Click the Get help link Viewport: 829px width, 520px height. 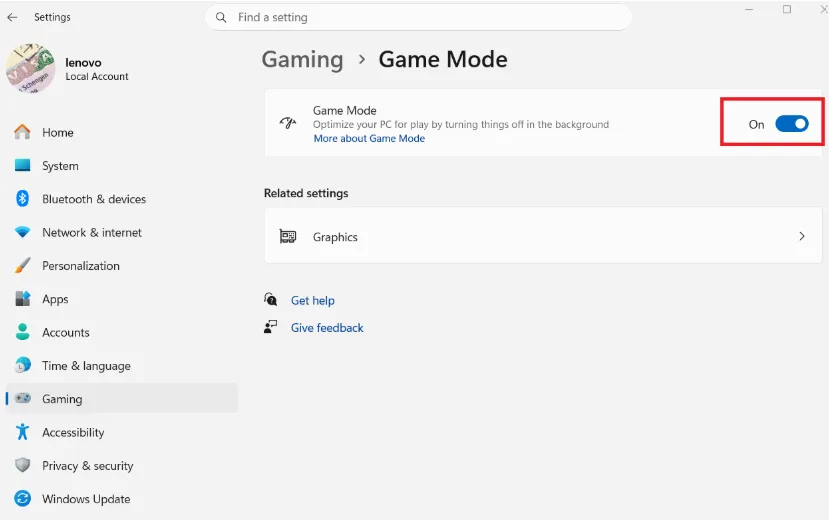[x=312, y=300]
